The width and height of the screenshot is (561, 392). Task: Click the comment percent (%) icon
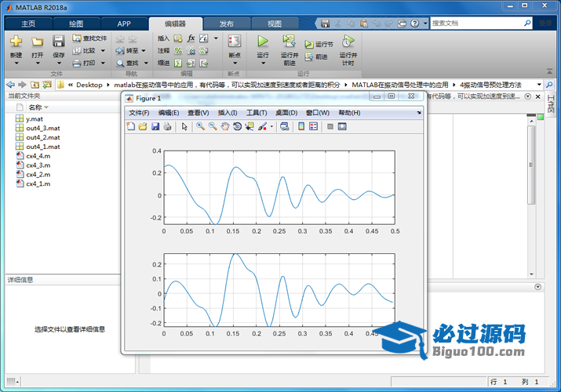click(178, 51)
